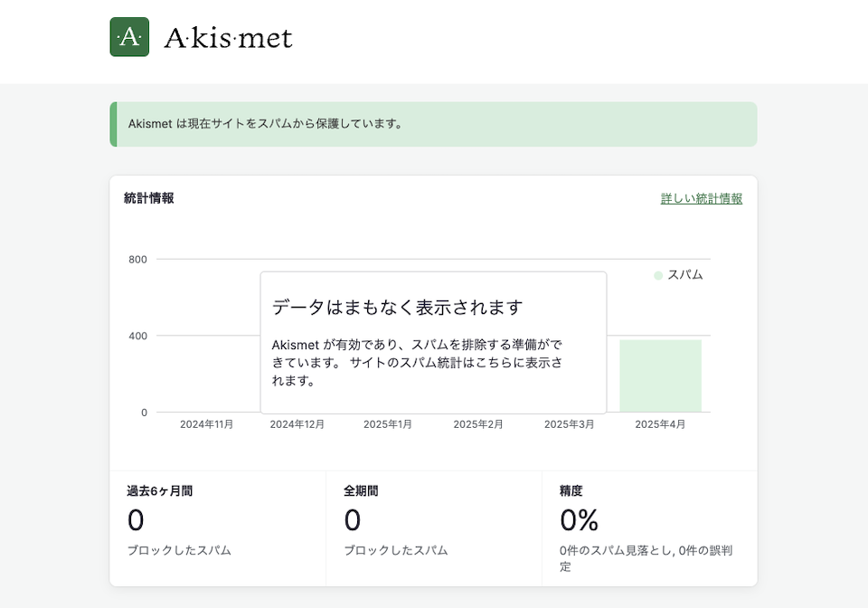The height and width of the screenshot is (608, 868).
Task: Click the スパム legend dot
Action: coord(658,275)
